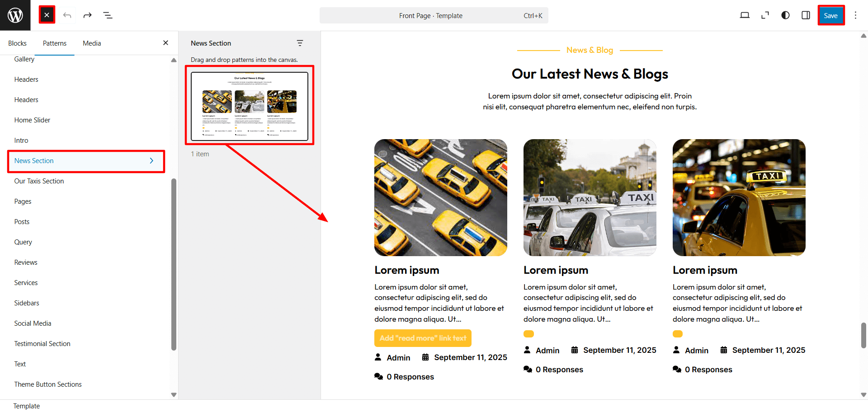Expand the News Section category chevron
The height and width of the screenshot is (412, 868).
point(151,161)
